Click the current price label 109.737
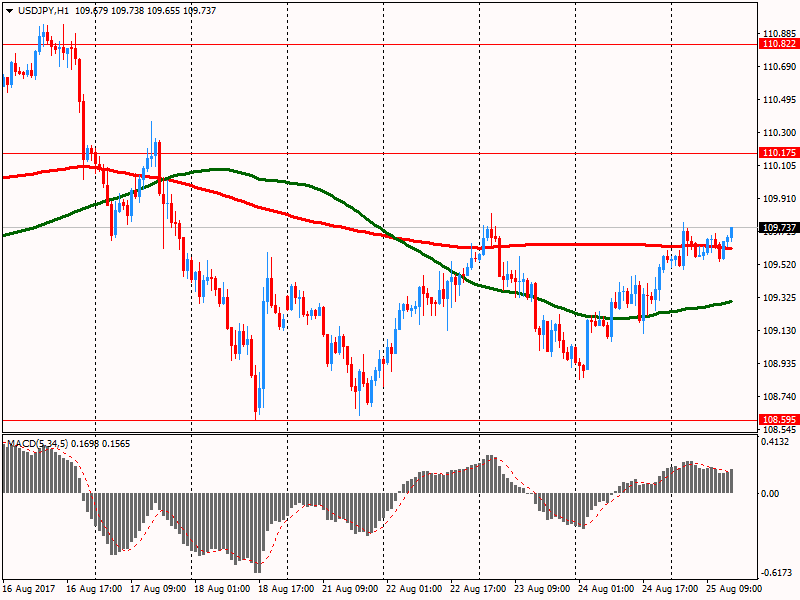 [x=779, y=228]
